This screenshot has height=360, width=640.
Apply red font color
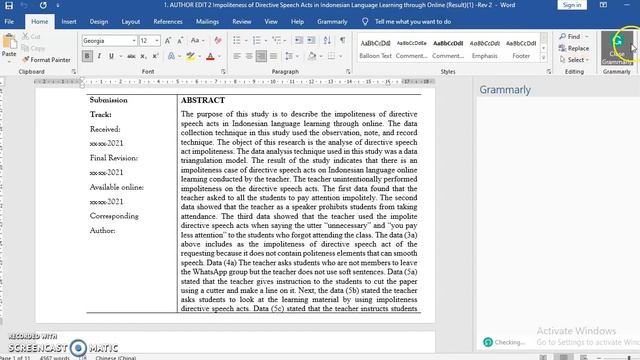pos(210,56)
